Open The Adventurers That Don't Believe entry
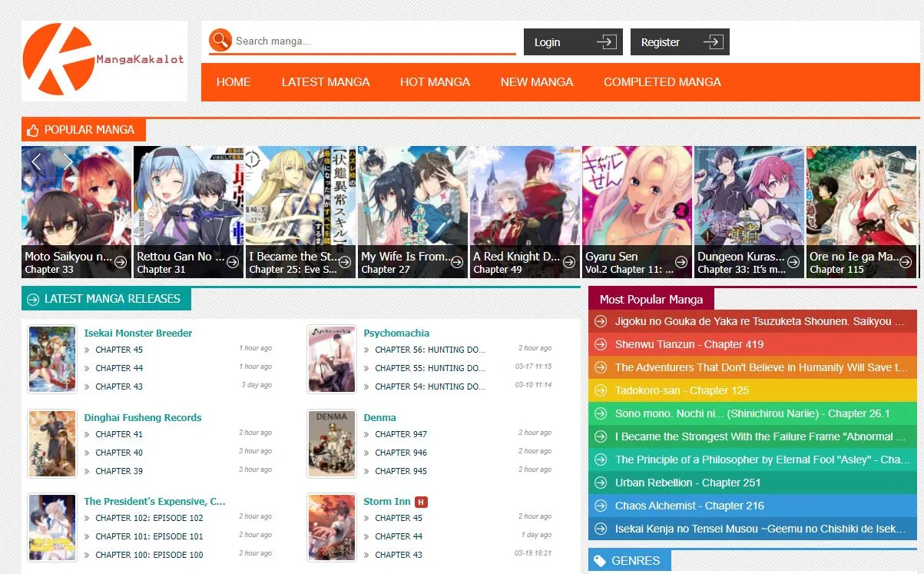 (753, 367)
